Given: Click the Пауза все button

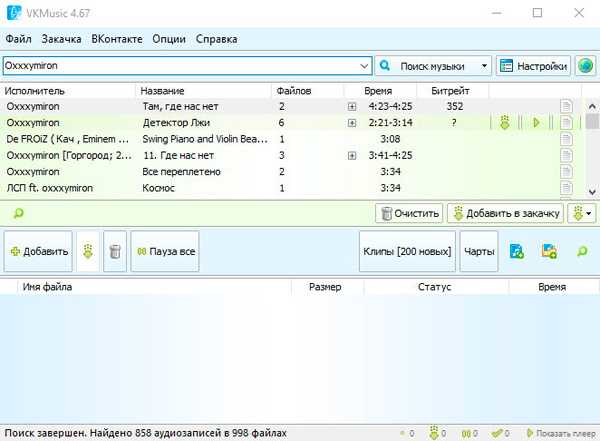Looking at the screenshot, I should click(165, 251).
